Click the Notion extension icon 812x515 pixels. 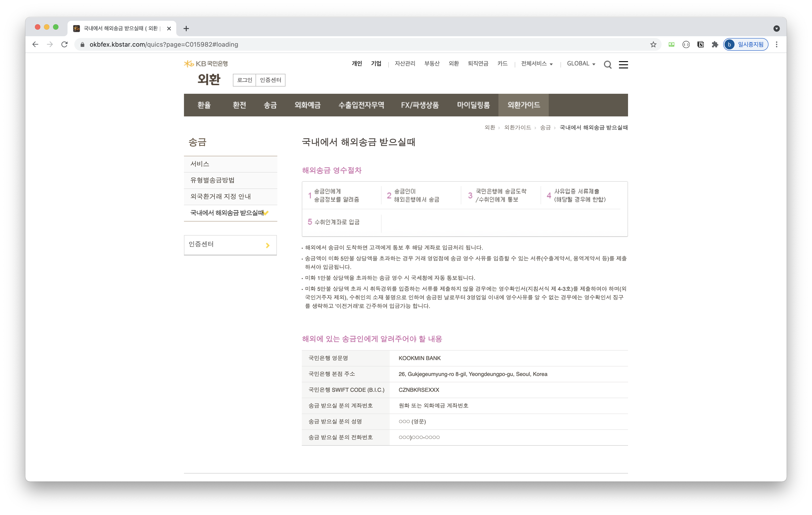700,44
